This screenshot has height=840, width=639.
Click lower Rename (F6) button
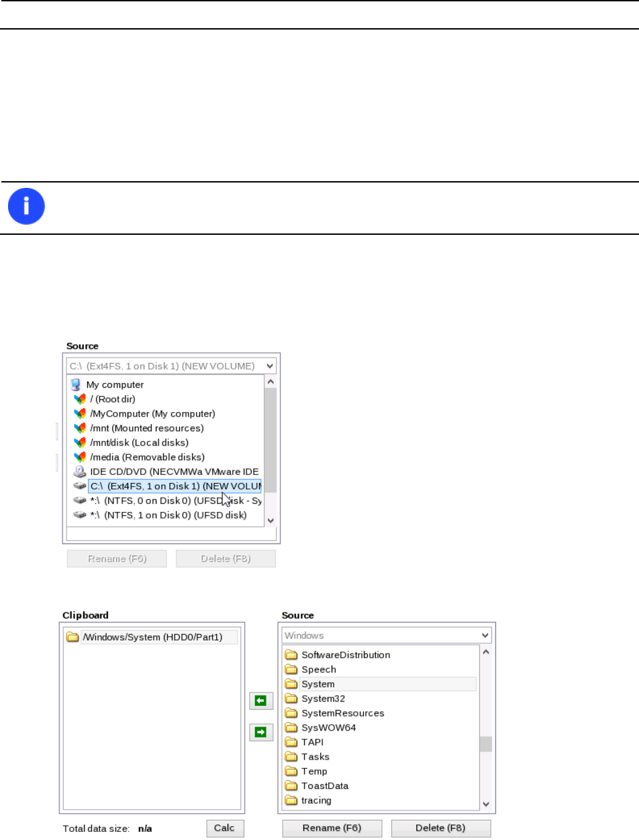[332, 828]
